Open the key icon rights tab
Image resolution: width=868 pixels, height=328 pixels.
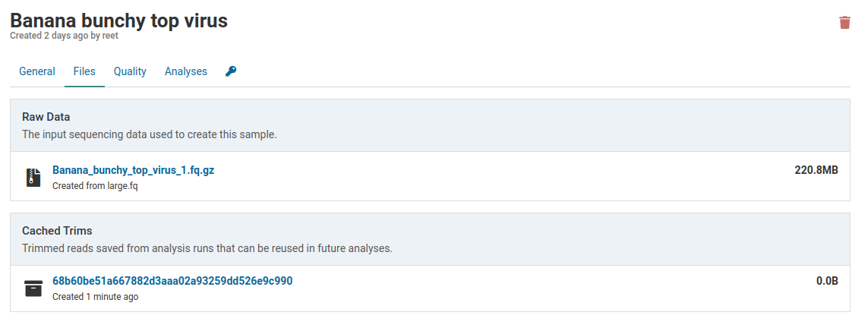(231, 71)
